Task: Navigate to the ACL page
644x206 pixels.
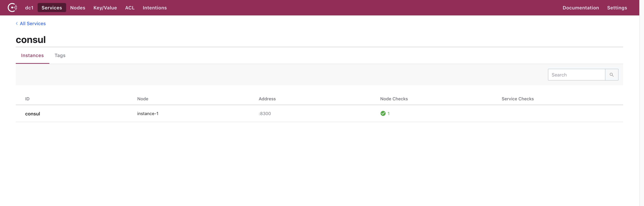Action: (x=130, y=8)
